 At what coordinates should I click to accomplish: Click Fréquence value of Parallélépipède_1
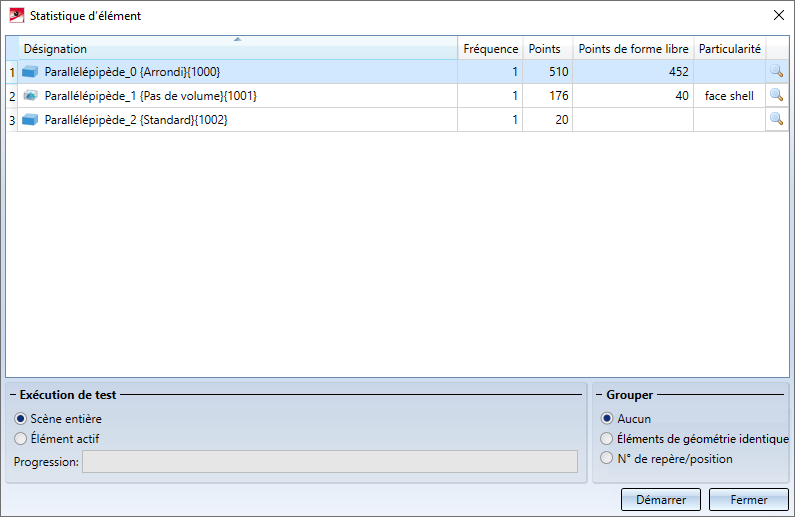(490, 96)
